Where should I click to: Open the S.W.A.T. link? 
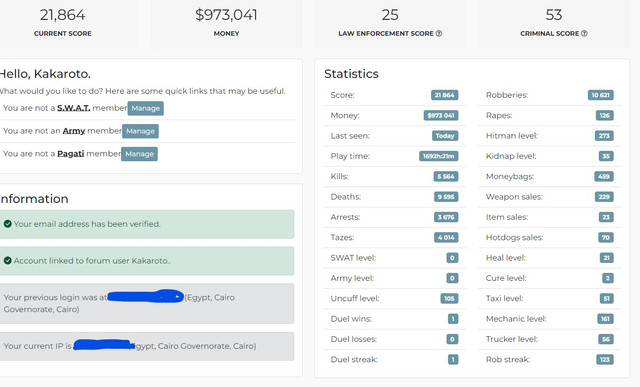click(73, 108)
